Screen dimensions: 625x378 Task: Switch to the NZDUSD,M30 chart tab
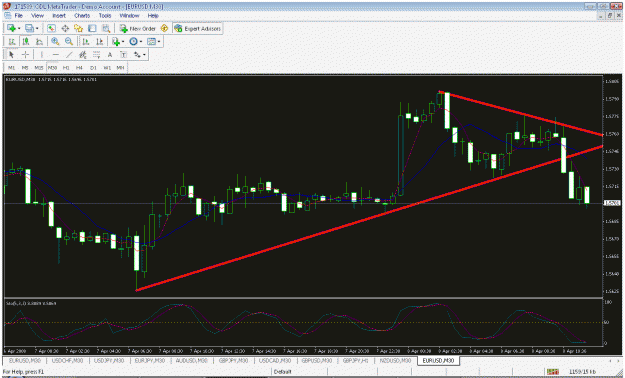click(395, 360)
